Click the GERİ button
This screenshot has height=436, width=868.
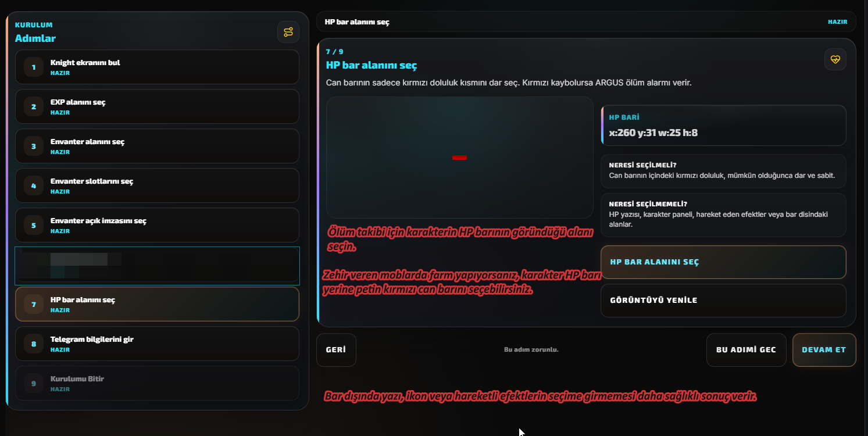tap(336, 350)
